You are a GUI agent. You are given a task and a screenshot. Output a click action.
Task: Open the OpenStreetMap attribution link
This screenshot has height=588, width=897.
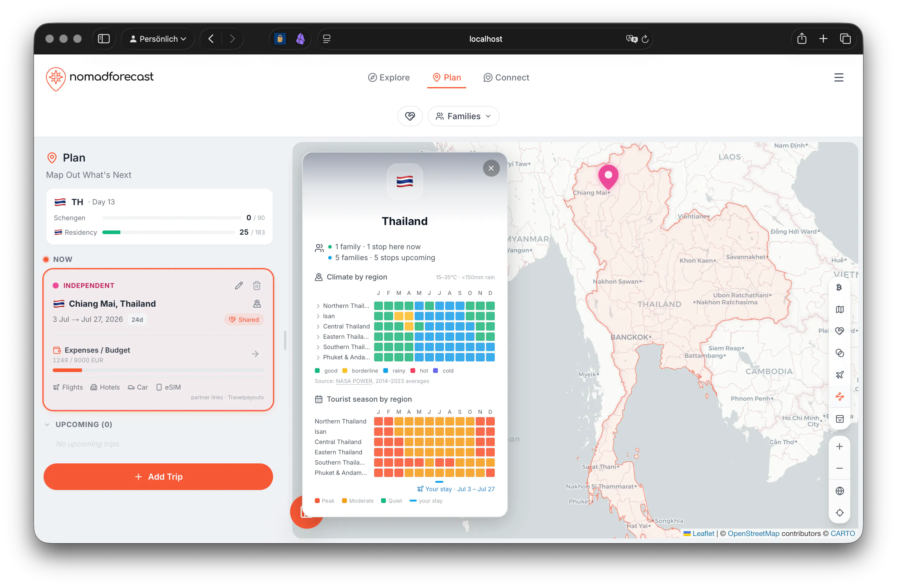(x=753, y=533)
